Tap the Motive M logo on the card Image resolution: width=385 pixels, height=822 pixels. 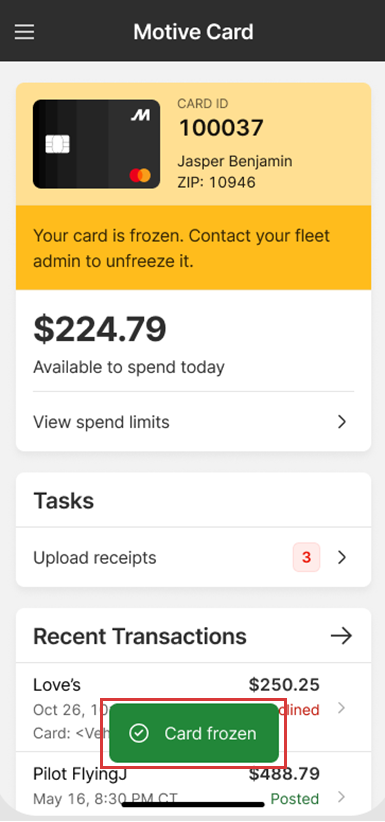point(140,115)
